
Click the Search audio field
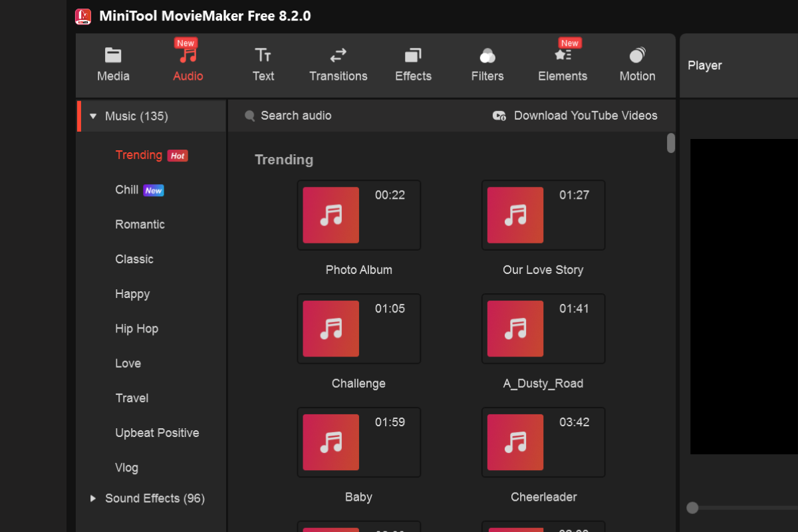(296, 116)
